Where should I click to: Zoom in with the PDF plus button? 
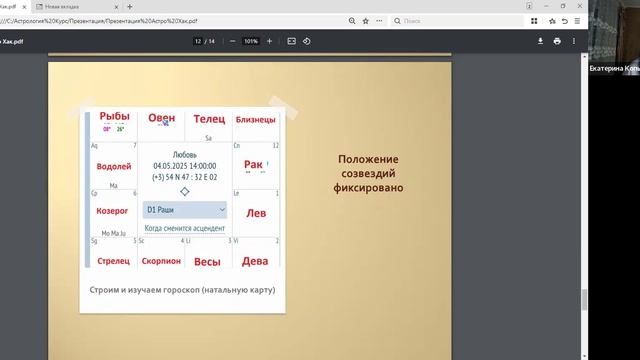click(x=269, y=41)
